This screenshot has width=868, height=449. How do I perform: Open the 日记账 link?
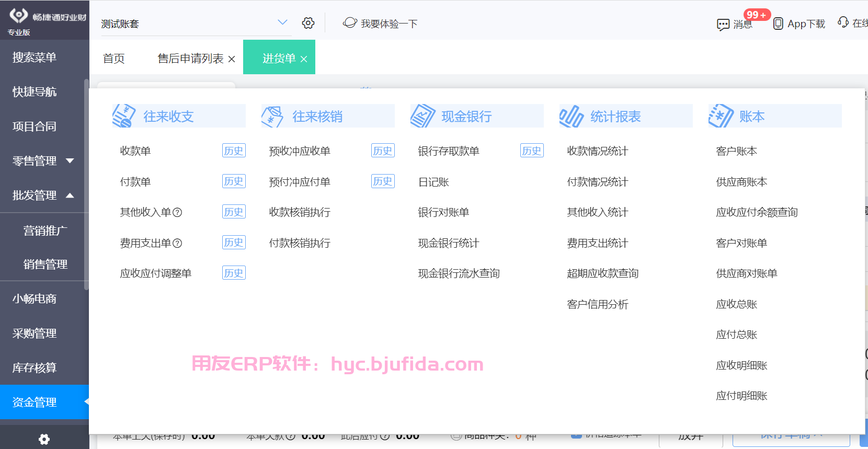pos(433,182)
